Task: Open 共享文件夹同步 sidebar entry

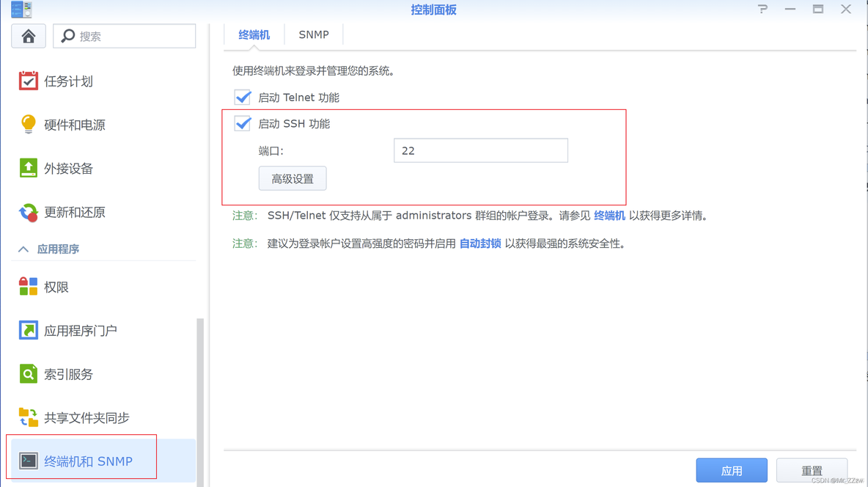Action: (103, 418)
